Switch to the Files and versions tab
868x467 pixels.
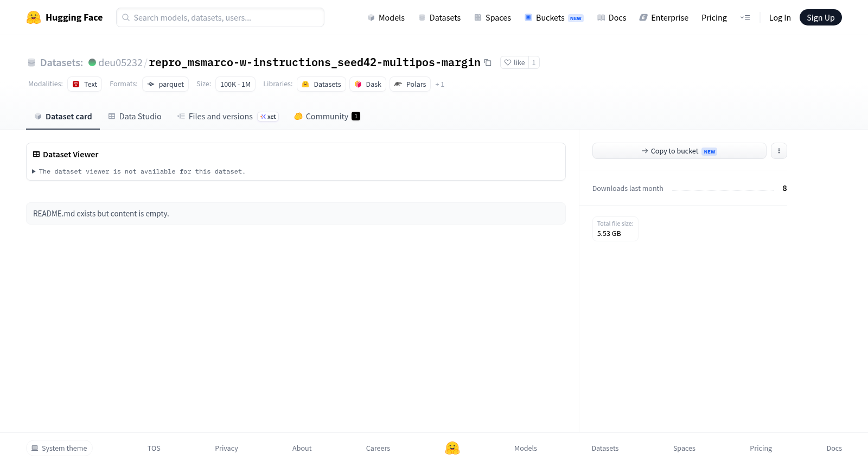pyautogui.click(x=228, y=117)
